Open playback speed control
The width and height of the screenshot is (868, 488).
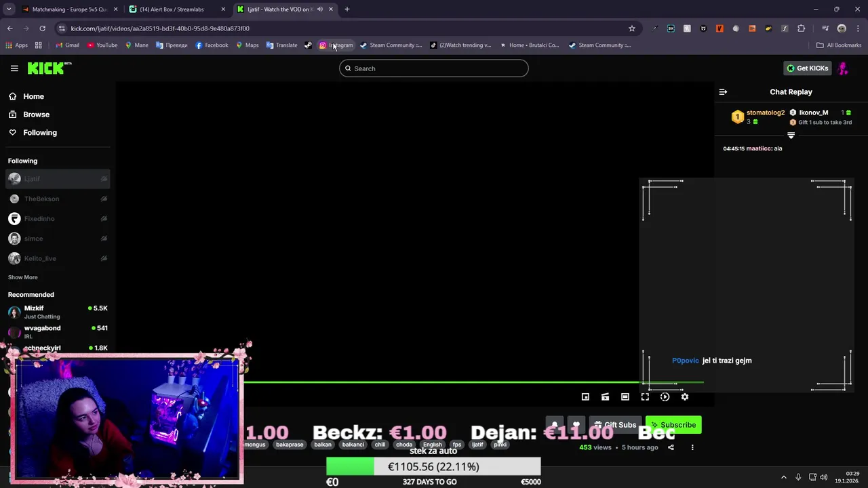[665, 397]
